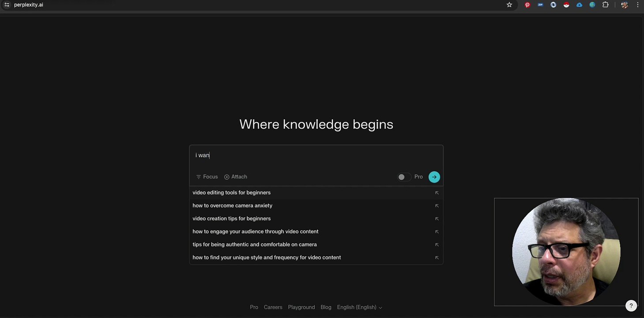The image size is (644, 318).
Task: Select suggestion "video editing tools for beginners"
Action: [231, 193]
